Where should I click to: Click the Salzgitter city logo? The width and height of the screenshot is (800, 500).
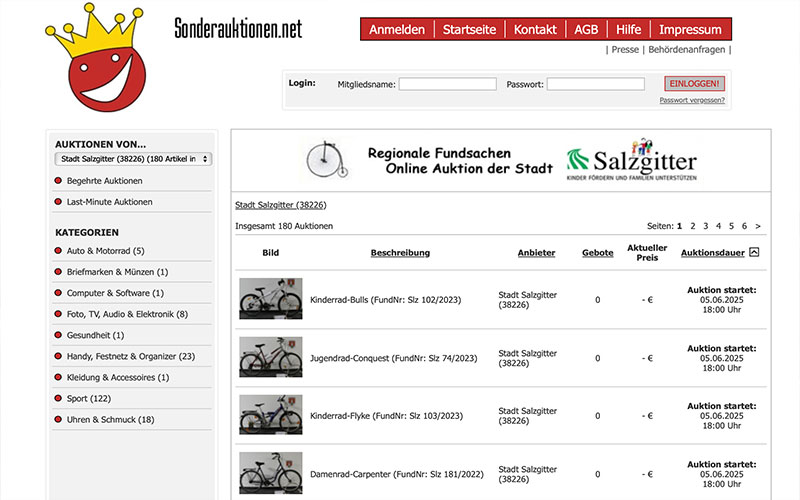632,160
